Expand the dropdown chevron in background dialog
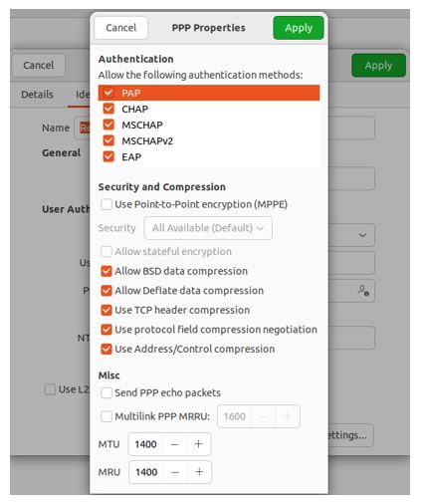This screenshot has height=504, width=426. coord(362,235)
